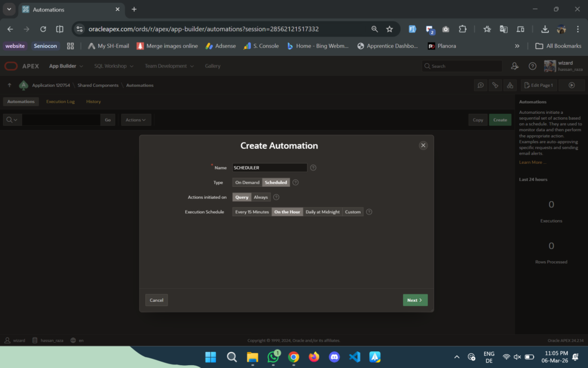This screenshot has height=368, width=588.
Task: Click the help icon beside the Name field
Action: point(313,167)
